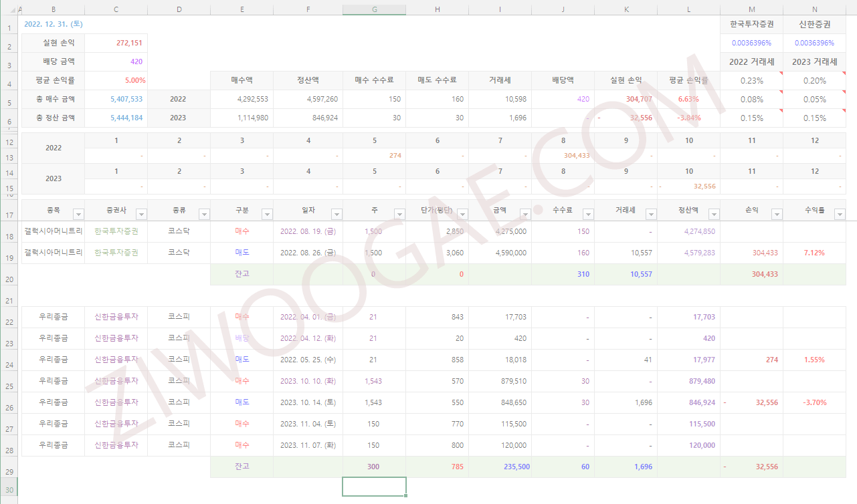Screen dimensions: 857x504
Task: Open the 주 column filter dropdown
Action: pyautogui.click(x=399, y=215)
